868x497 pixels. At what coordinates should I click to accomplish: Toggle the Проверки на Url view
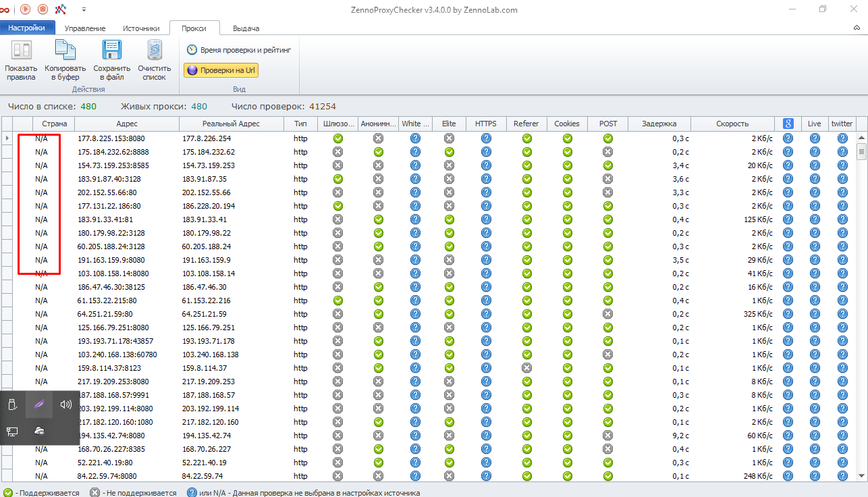point(221,70)
